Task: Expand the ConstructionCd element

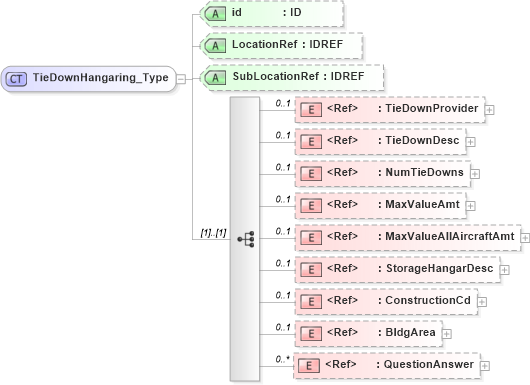Action: click(482, 302)
